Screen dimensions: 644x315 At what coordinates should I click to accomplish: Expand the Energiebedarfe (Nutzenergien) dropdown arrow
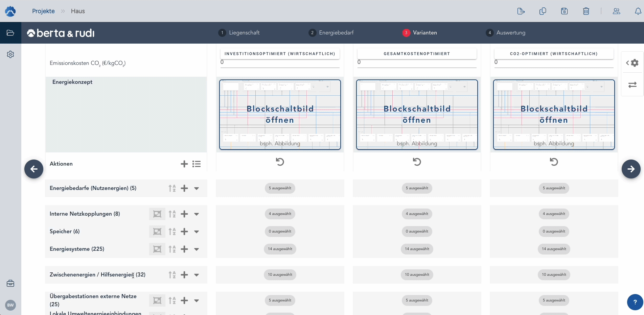[197, 189]
